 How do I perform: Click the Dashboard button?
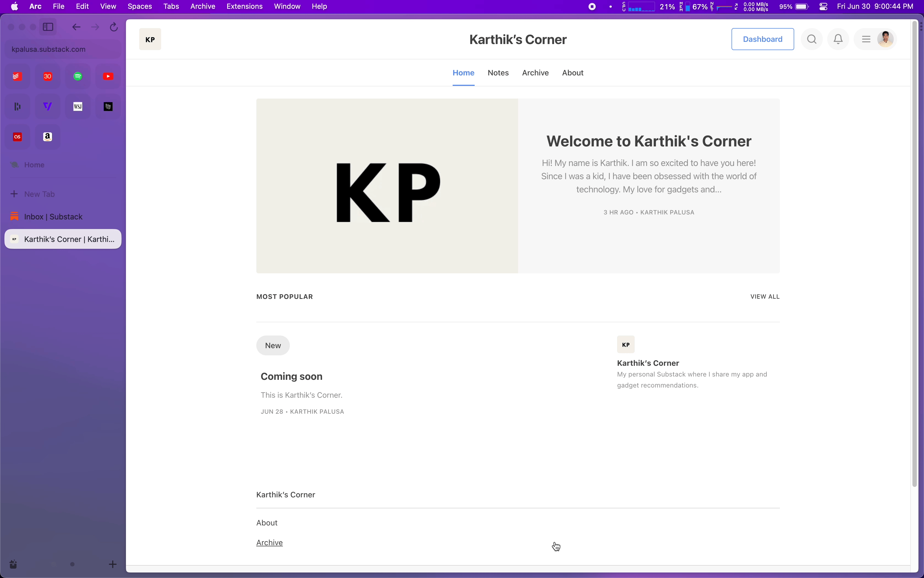(763, 39)
